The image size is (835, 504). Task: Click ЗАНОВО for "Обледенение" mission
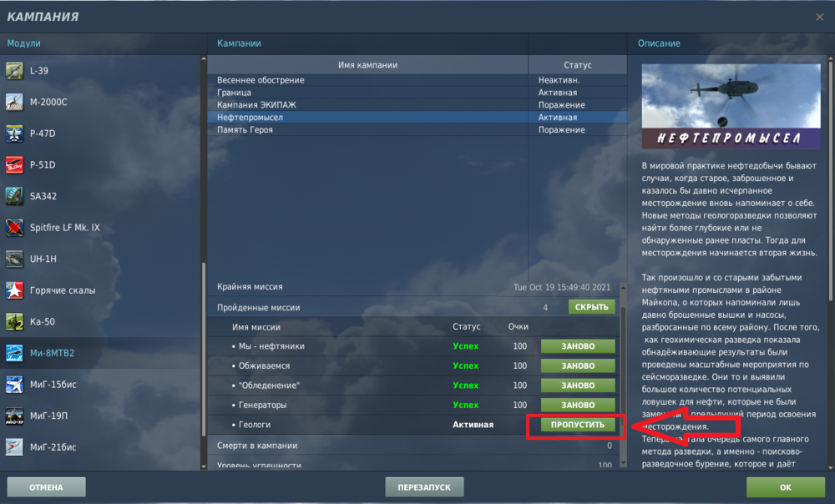point(578,386)
